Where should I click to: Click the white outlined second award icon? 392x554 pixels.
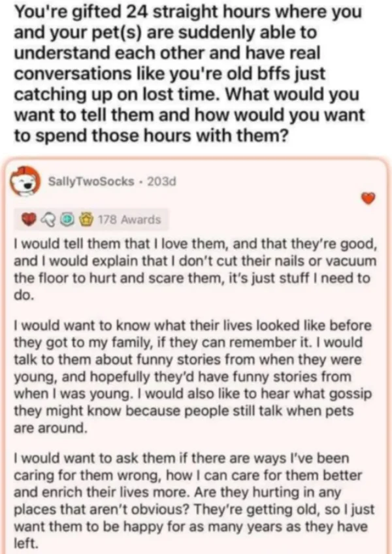[47, 220]
